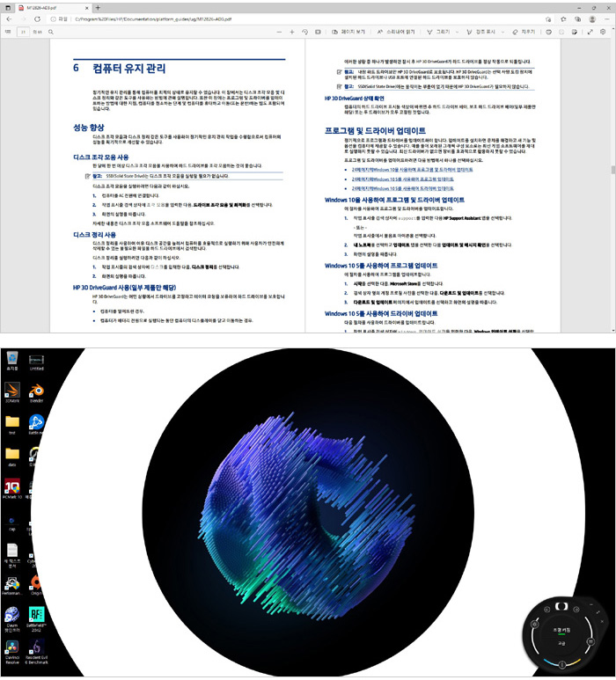
Task: Open a new browser tab
Action: pyautogui.click(x=98, y=7)
